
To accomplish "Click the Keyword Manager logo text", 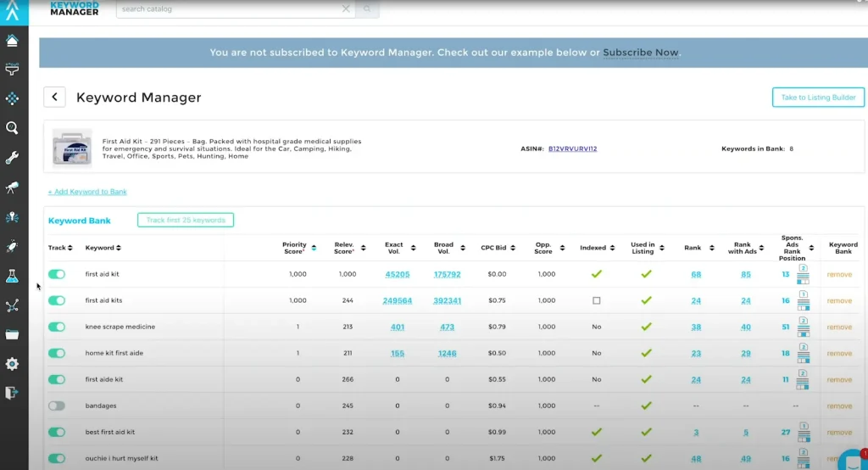I will tap(75, 8).
